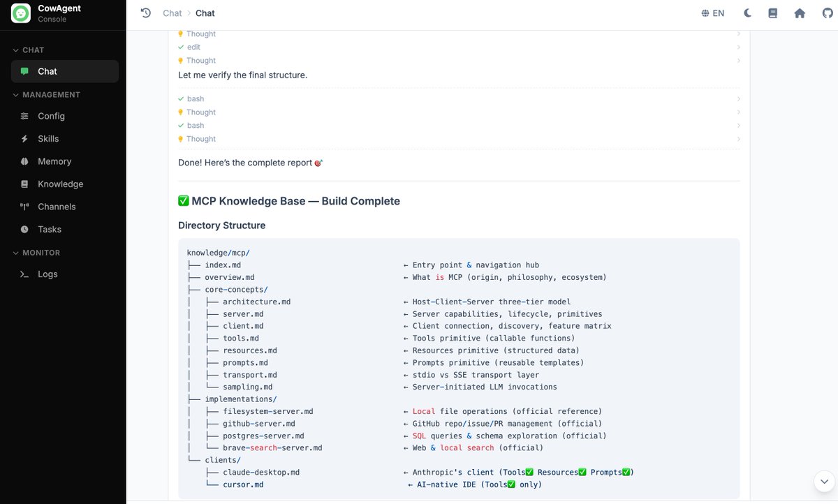Screen dimensions: 838x504
Task: Click 'sampling.md' in the directory tree
Action: (x=248, y=387)
